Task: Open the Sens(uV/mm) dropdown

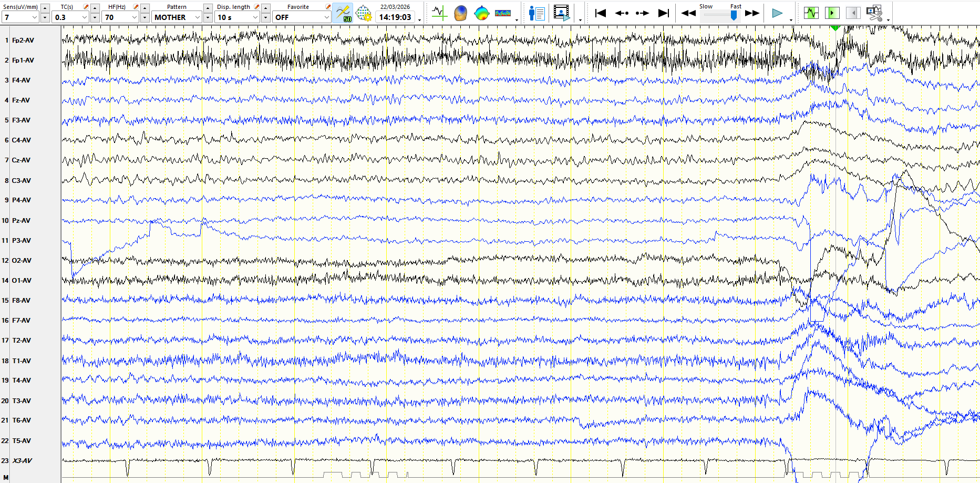Action: 20,17
